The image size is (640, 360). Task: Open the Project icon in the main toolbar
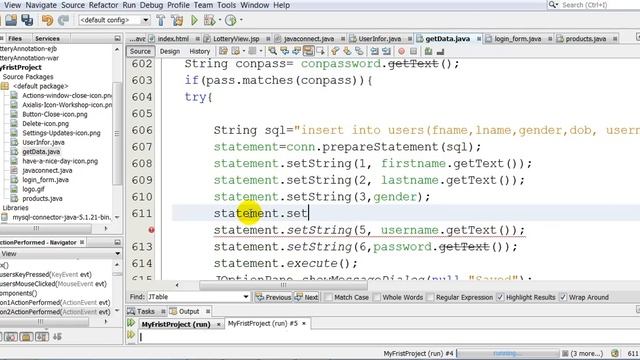tap(11, 20)
